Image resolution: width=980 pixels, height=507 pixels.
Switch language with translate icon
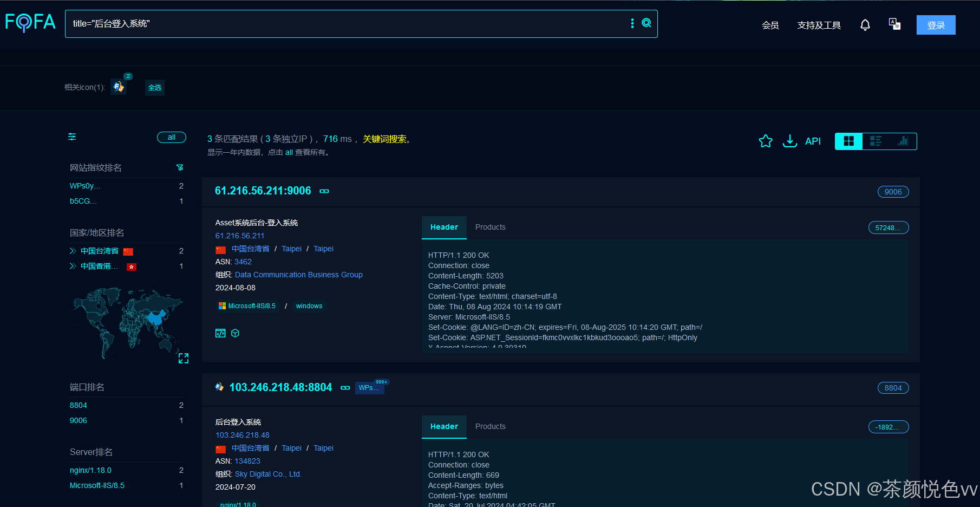(x=894, y=24)
